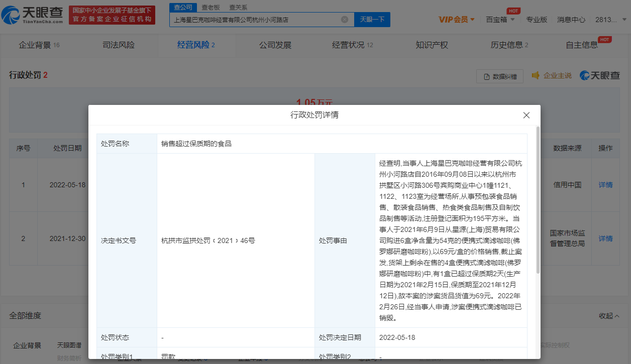Click the 企业主说 speaker icon
The image size is (631, 364).
(536, 75)
